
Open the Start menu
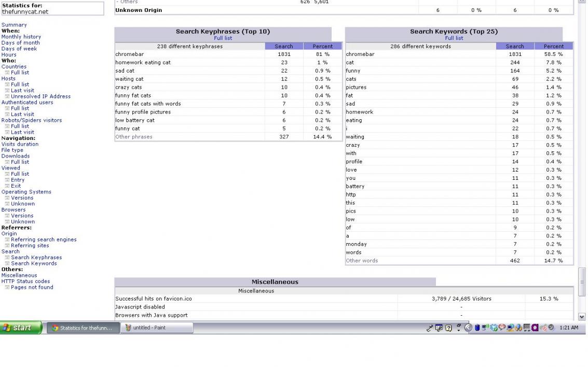point(21,328)
